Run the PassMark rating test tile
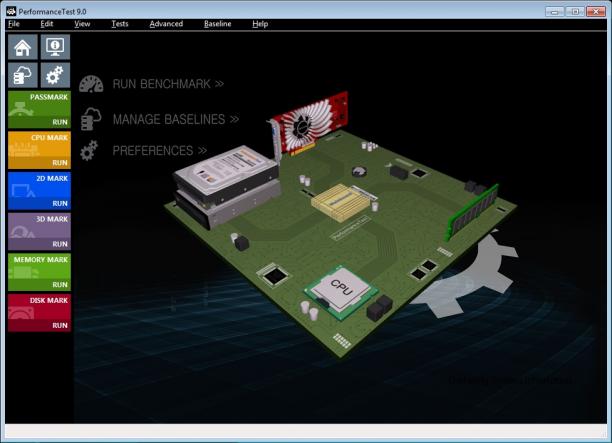 [39, 110]
